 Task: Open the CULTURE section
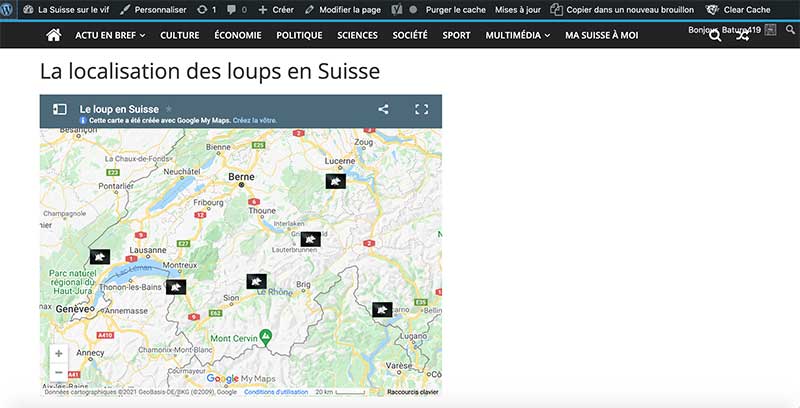click(x=180, y=35)
